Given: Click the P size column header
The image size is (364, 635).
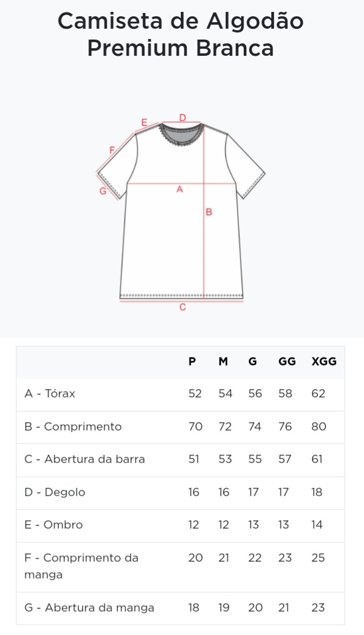Looking at the screenshot, I should tap(192, 361).
